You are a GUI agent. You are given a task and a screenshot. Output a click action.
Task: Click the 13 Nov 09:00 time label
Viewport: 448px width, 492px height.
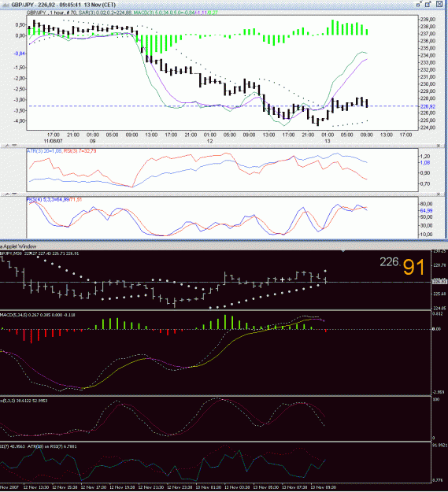(x=324, y=487)
